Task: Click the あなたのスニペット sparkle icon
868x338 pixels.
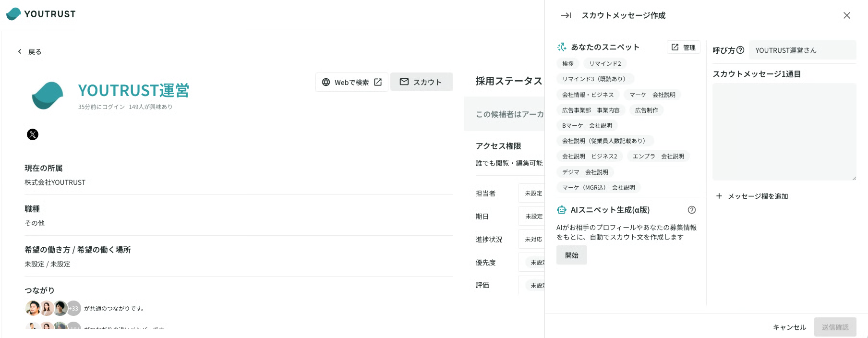Action: coord(562,47)
